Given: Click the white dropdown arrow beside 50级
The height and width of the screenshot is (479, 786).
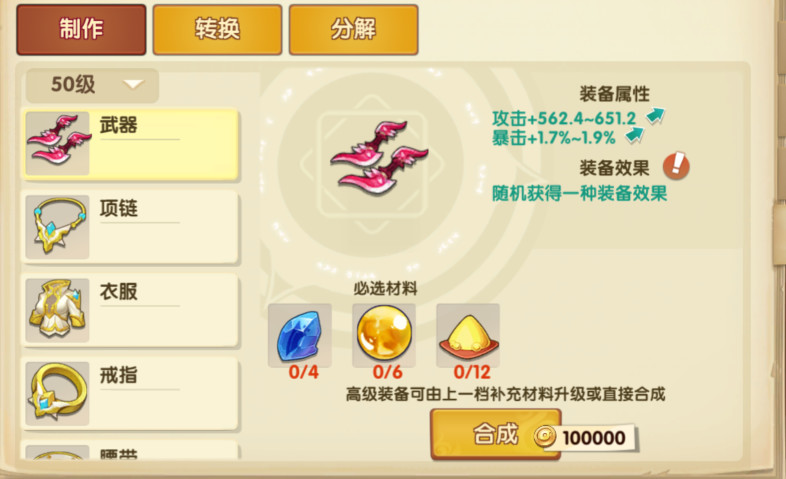Looking at the screenshot, I should pos(133,84).
